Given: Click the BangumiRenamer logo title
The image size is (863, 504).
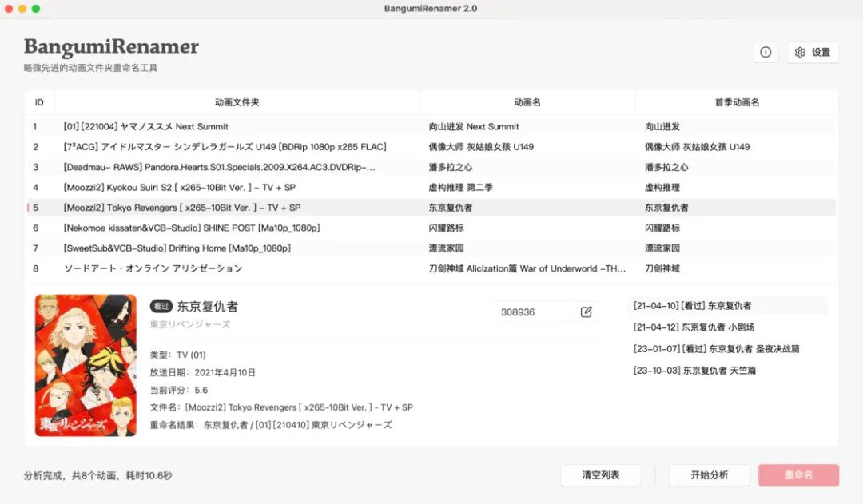Looking at the screenshot, I should pos(111,47).
